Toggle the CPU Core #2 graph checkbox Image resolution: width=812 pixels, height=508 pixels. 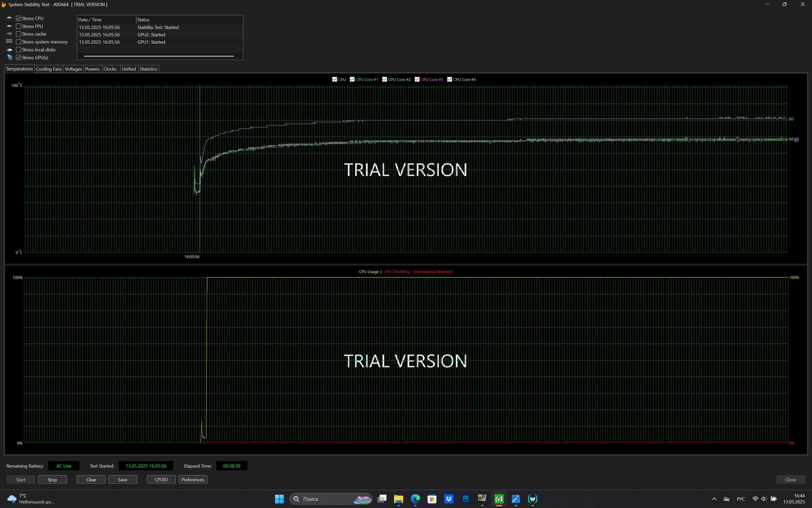(384, 79)
